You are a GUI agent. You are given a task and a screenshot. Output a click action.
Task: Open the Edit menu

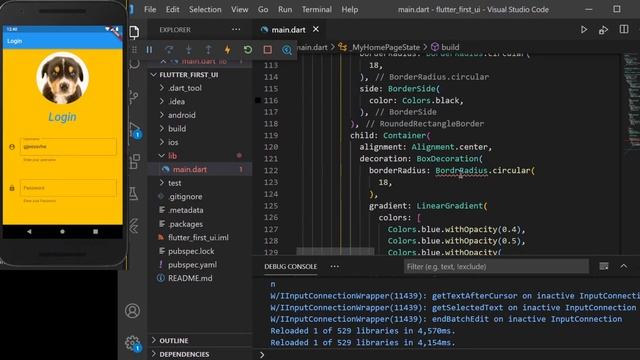point(173,9)
